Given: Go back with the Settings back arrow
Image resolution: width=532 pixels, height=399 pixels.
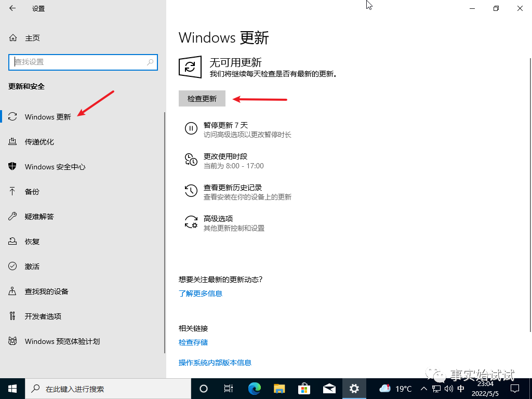Looking at the screenshot, I should coord(12,8).
